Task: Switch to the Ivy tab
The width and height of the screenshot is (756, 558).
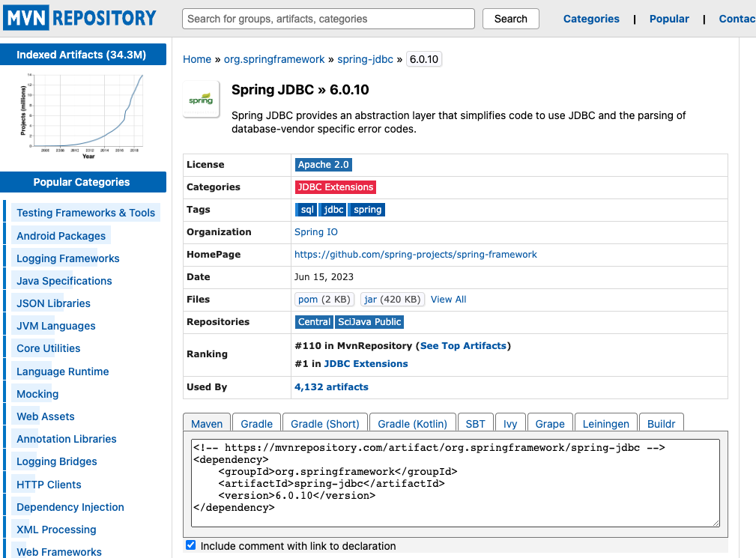Action: pos(510,423)
